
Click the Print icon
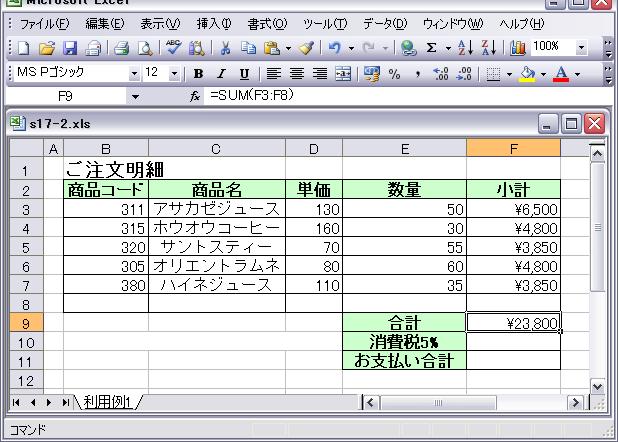(121, 48)
